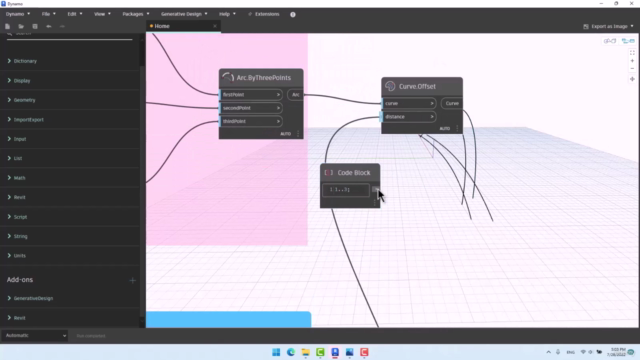Click the thirdPoint input port
This screenshot has height=360, width=640.
(251, 121)
